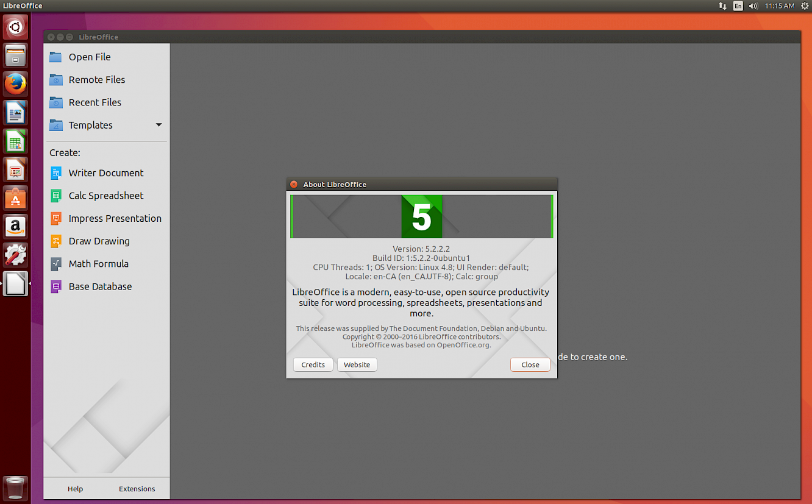812x504 pixels.
Task: Click the Build ID: 1:5.2.2-0ubuntu1 text
Action: 421,258
